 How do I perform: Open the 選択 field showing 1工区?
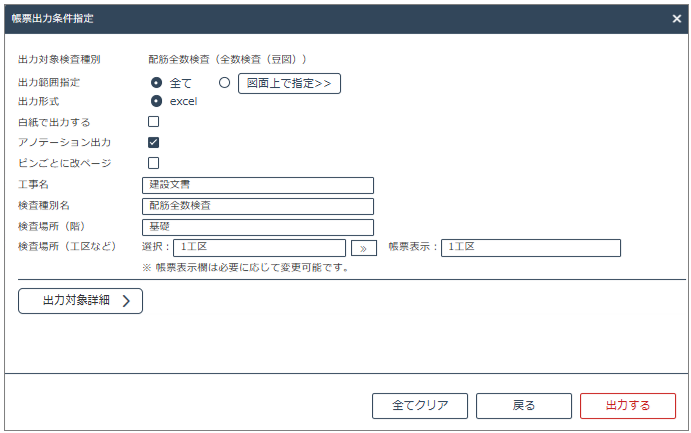tap(260, 248)
